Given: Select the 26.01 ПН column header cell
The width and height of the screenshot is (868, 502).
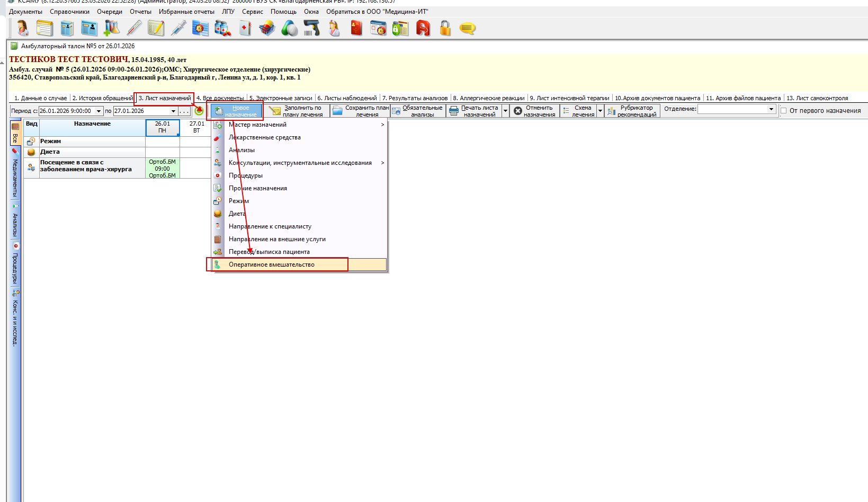Looking at the screenshot, I should (x=163, y=127).
